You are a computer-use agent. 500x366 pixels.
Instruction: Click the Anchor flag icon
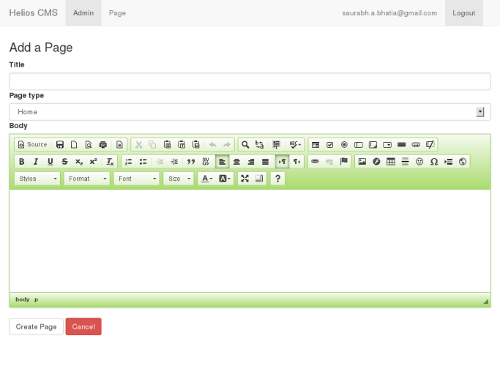[344, 162]
